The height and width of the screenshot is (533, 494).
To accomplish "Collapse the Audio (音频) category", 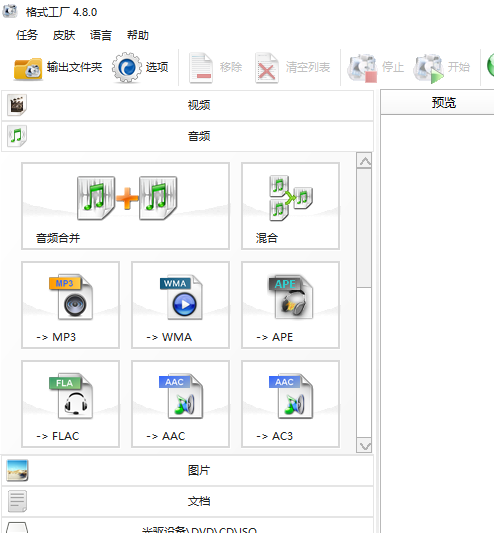I will [187, 136].
